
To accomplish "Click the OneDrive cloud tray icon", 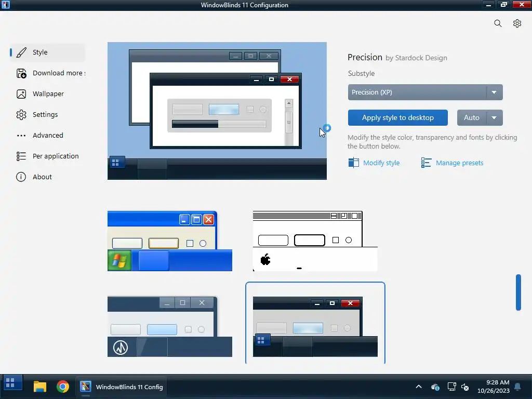I will [435, 387].
